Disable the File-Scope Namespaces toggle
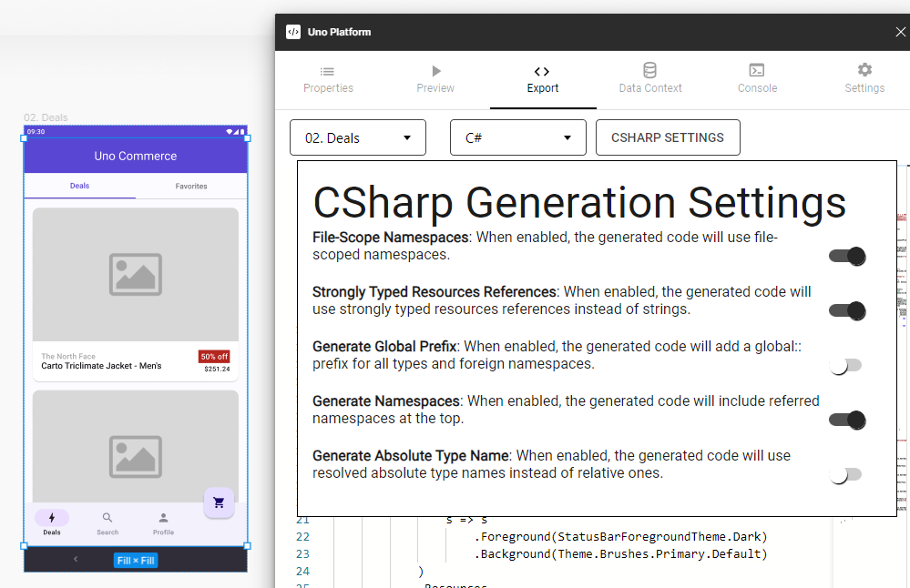 coord(846,257)
